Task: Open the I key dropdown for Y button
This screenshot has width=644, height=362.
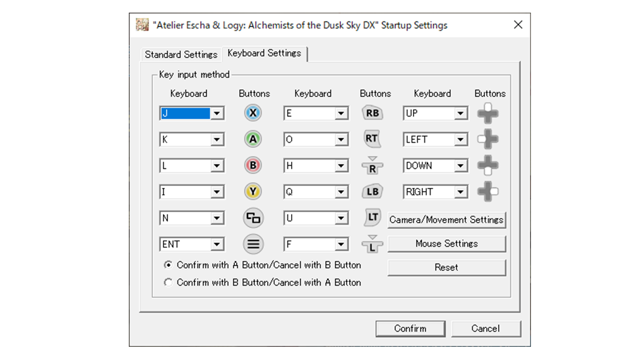Action: tap(217, 192)
